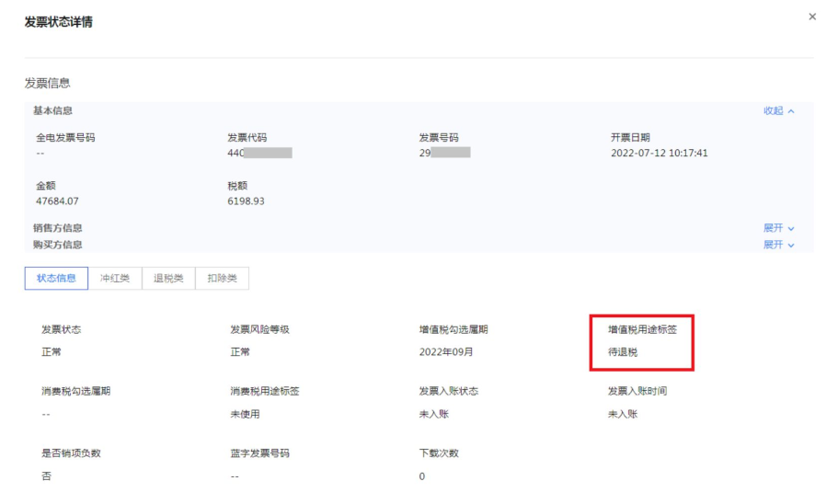Expand the 购买方信息 section

coord(778,245)
